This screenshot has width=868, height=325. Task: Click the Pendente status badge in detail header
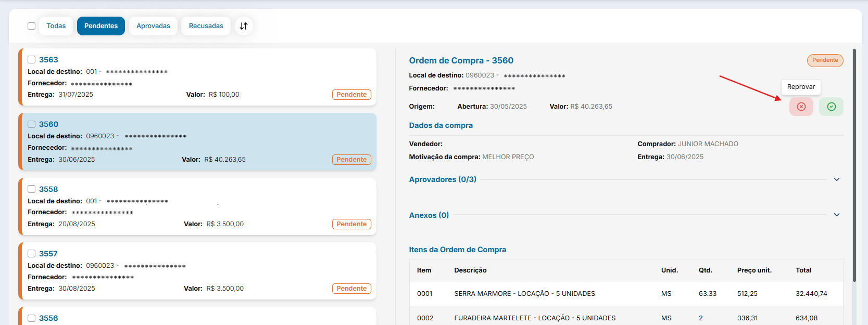(825, 60)
